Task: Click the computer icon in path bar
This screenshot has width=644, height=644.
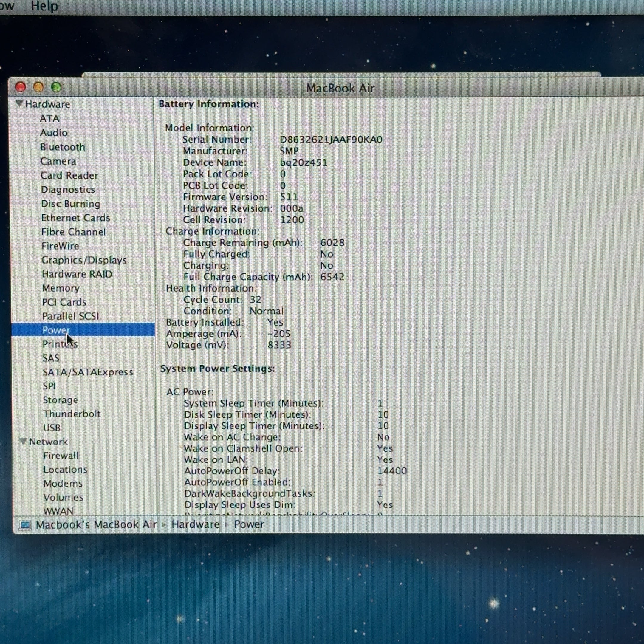Action: 25,526
